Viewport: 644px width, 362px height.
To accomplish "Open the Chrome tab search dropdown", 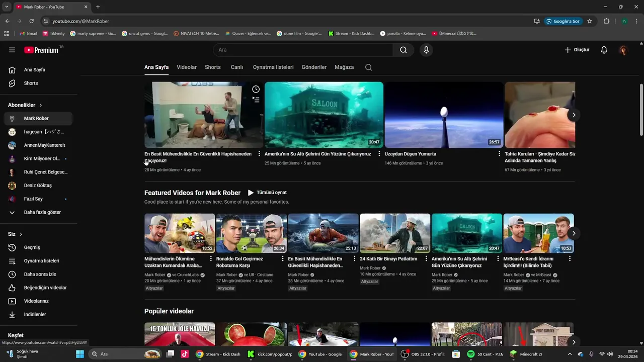I will point(7,7).
